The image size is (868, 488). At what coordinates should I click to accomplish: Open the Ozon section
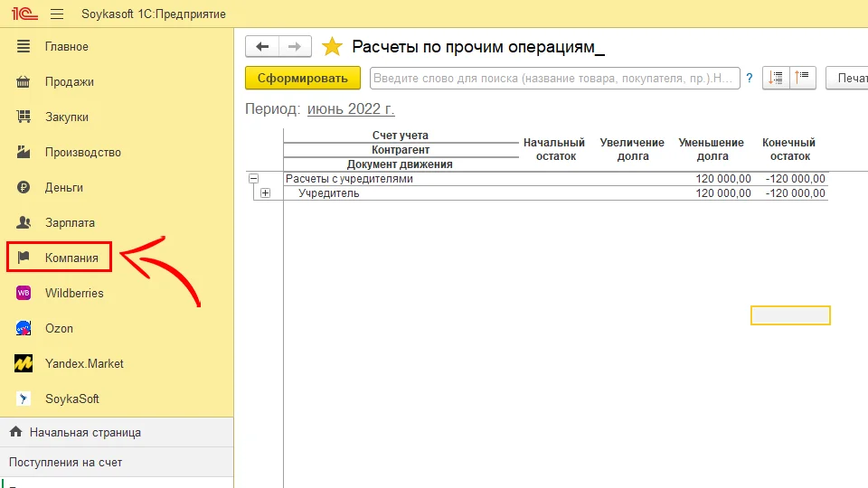(59, 328)
